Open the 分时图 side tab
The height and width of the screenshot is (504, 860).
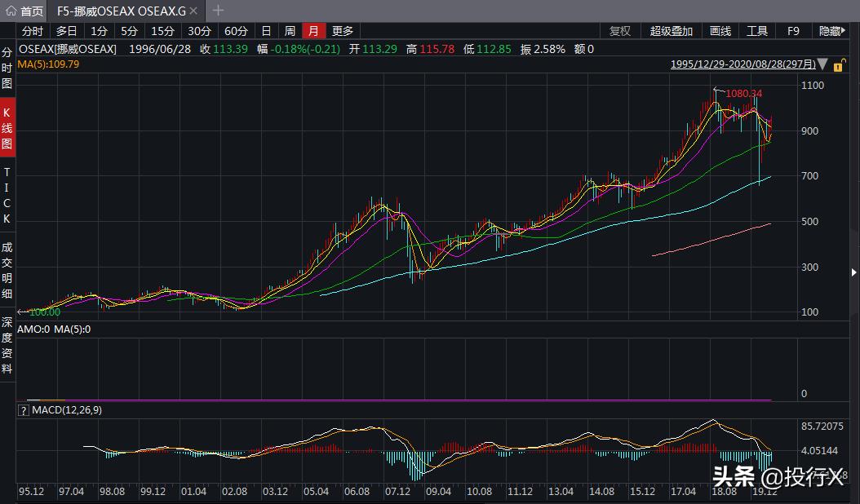pyautogui.click(x=7, y=68)
